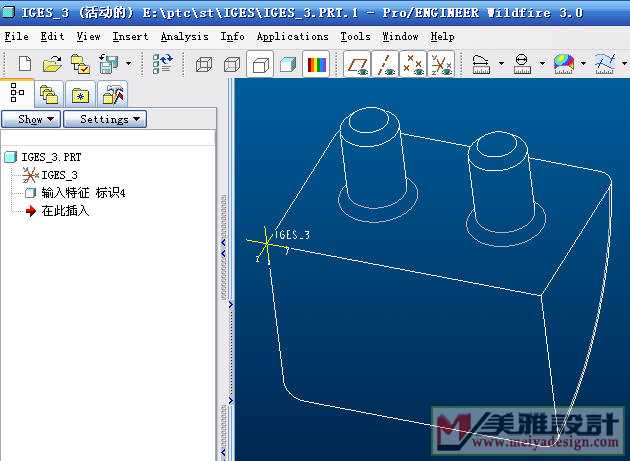Click the distance measure analysis icon
This screenshot has width=630, height=461.
[481, 64]
